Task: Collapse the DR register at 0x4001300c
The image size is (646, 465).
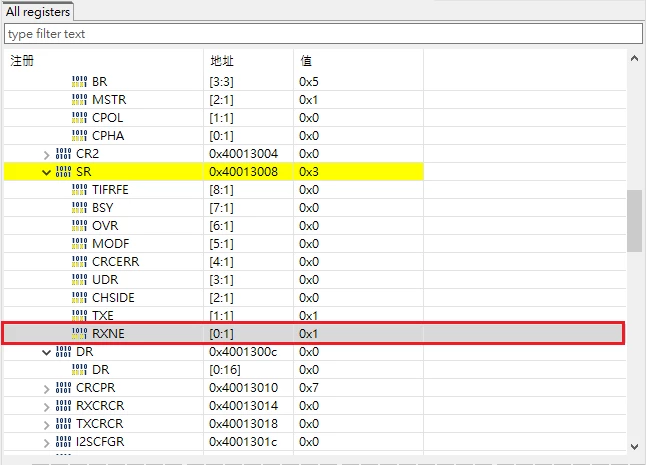Action: [47, 352]
